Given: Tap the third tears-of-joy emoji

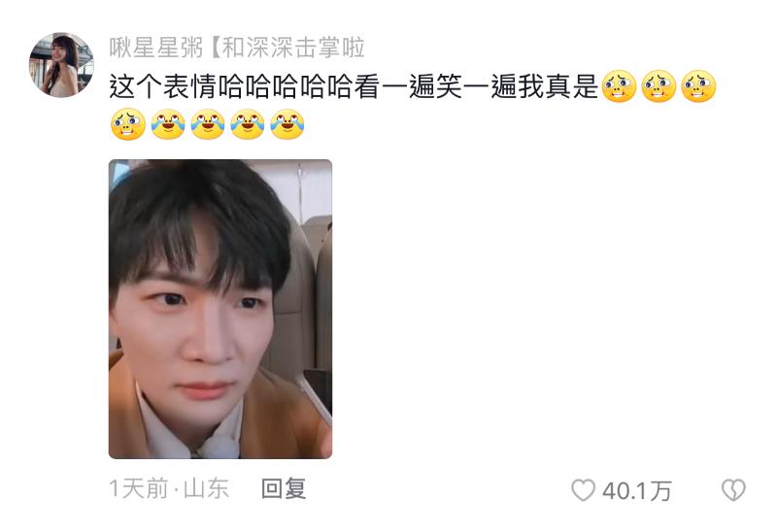Looking at the screenshot, I should [248, 124].
